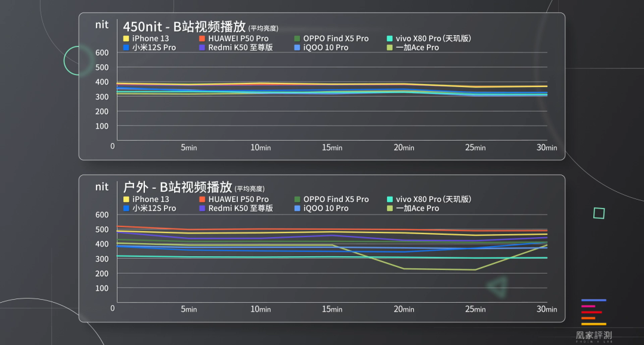Click 小米12S Pro blue swatch in 450nit legend
644x345 pixels.
point(126,48)
